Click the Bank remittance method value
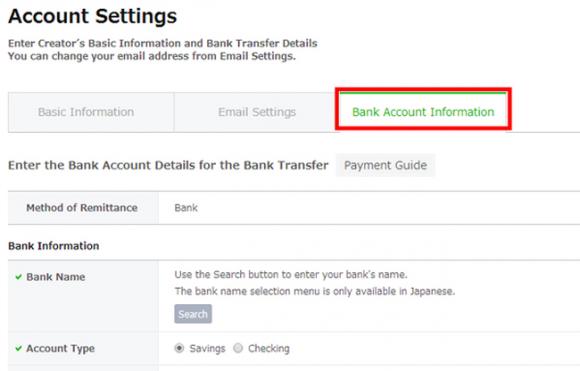Image resolution: width=580 pixels, height=371 pixels. pos(186,208)
